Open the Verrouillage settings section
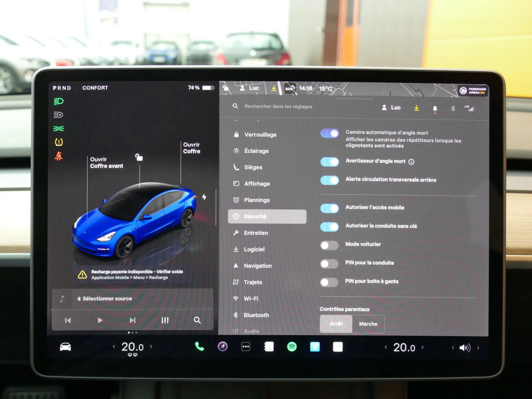Viewport: 532px width, 399px height. (x=260, y=135)
